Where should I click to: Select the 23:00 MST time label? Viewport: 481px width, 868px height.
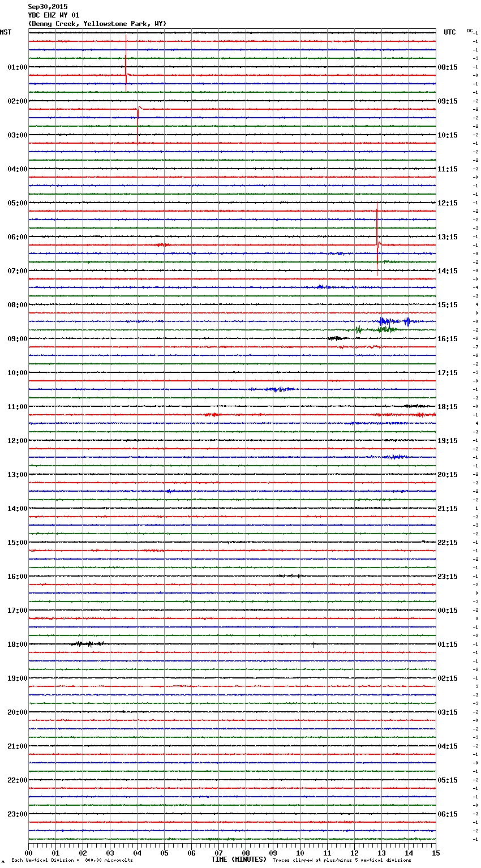click(18, 814)
